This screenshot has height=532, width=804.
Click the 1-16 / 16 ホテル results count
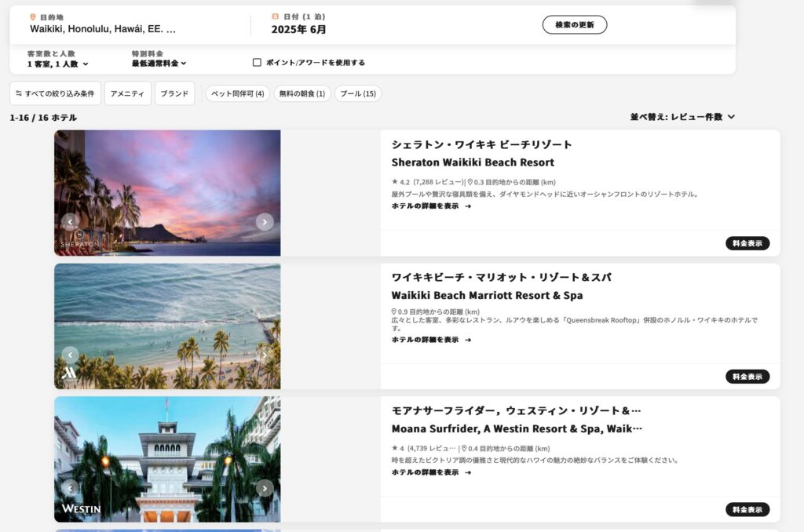click(43, 118)
